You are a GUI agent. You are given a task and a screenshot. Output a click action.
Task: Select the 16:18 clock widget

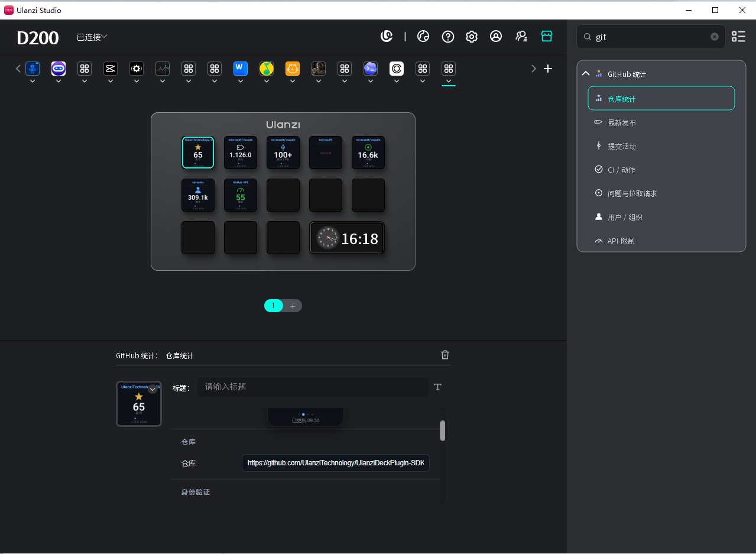(x=347, y=238)
